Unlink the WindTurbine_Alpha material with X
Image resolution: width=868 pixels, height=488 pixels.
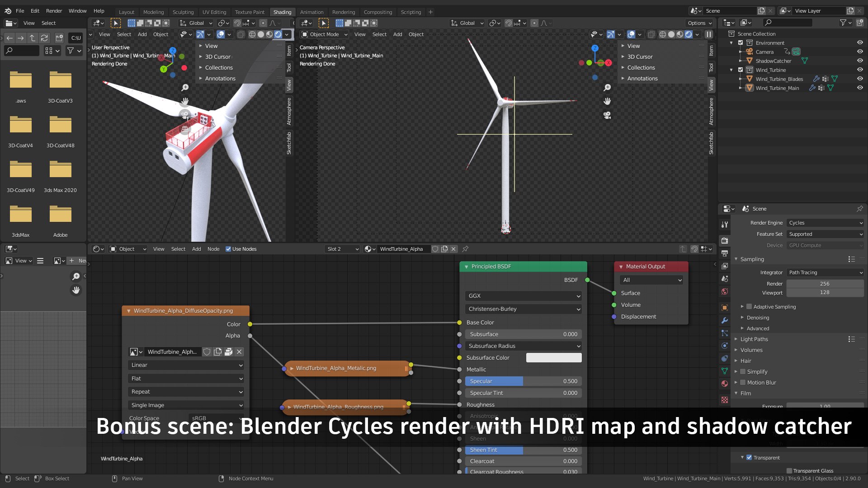coord(453,249)
